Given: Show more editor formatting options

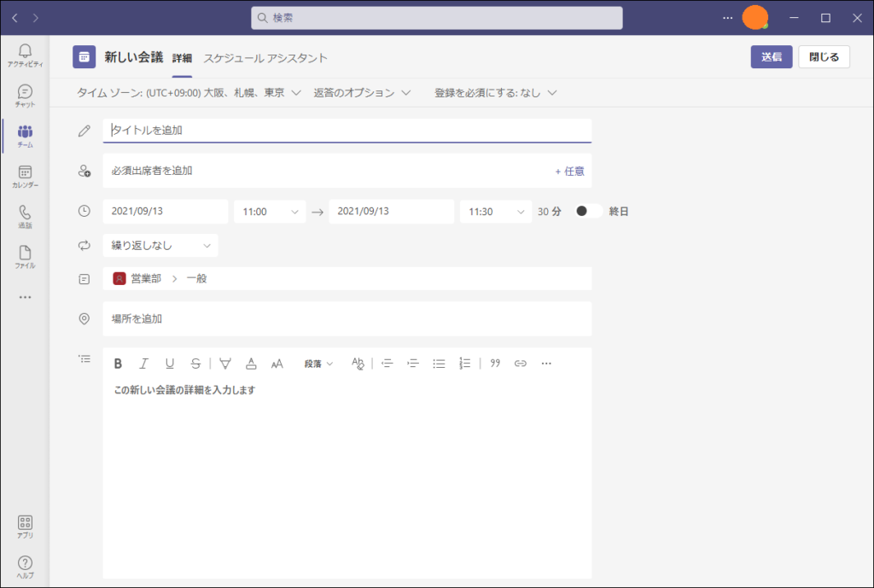Looking at the screenshot, I should (546, 364).
